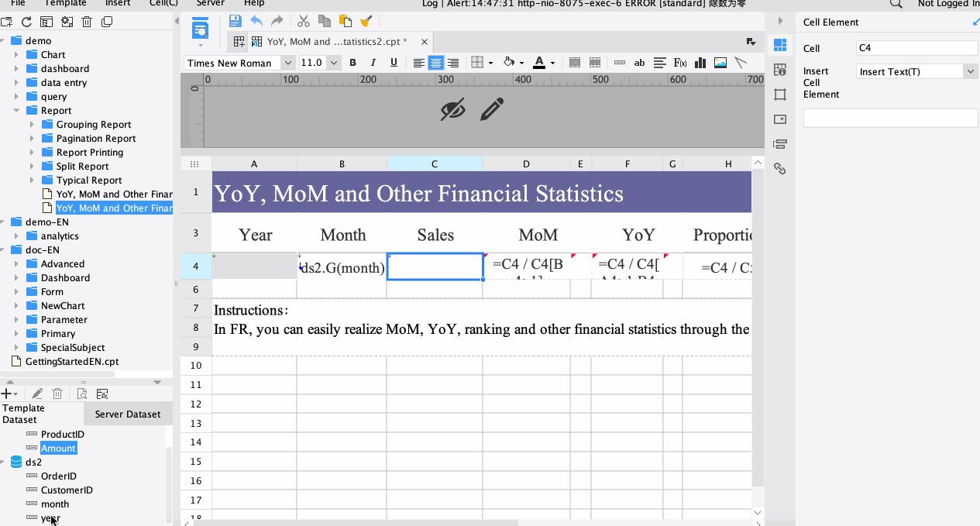
Task: Click inside the Cell C4 input field
Action: [x=916, y=46]
